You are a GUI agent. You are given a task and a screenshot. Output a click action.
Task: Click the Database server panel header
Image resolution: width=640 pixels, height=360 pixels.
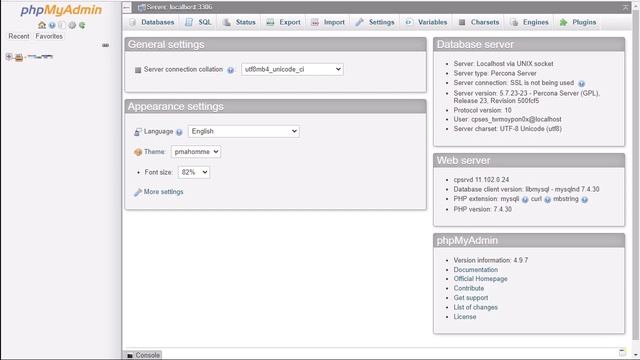[x=529, y=44]
